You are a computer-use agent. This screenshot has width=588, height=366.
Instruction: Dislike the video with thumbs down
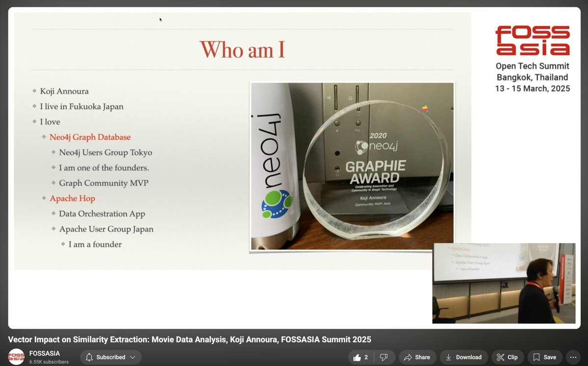click(384, 357)
